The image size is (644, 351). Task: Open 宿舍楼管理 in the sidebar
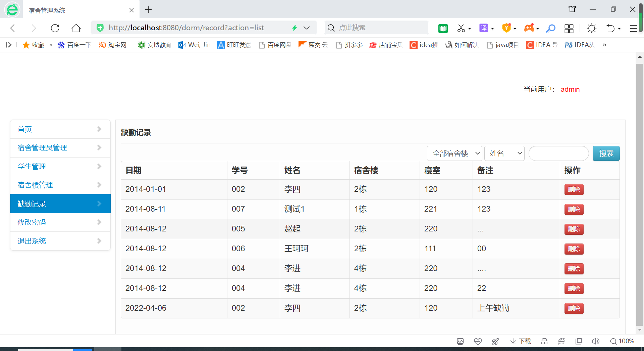point(60,185)
